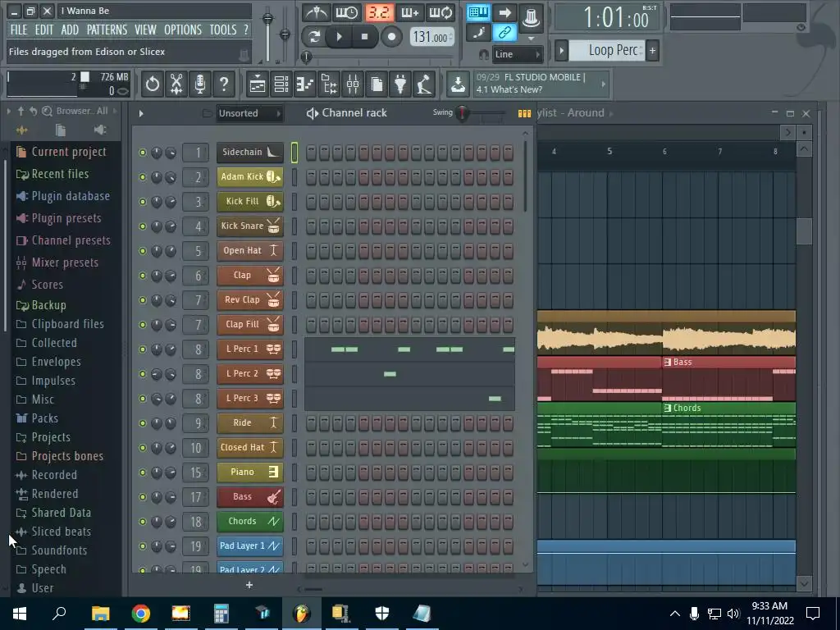
Task: Mute the Bass channel green light
Action: [x=143, y=497]
